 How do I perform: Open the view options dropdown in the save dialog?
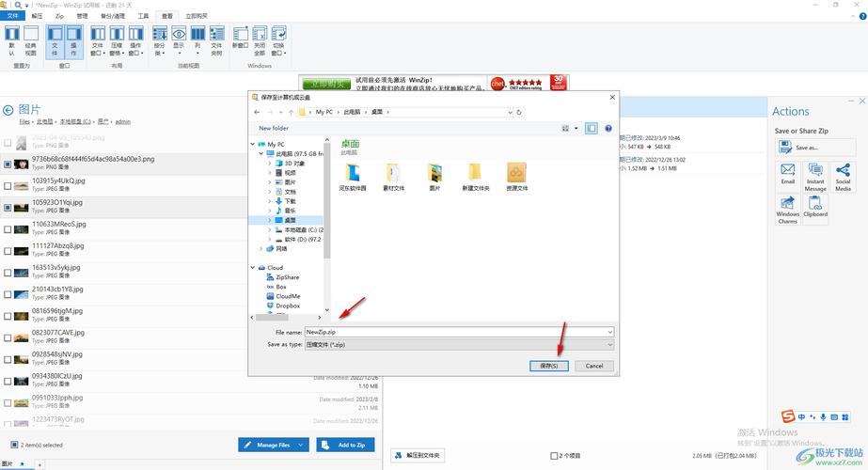point(576,129)
